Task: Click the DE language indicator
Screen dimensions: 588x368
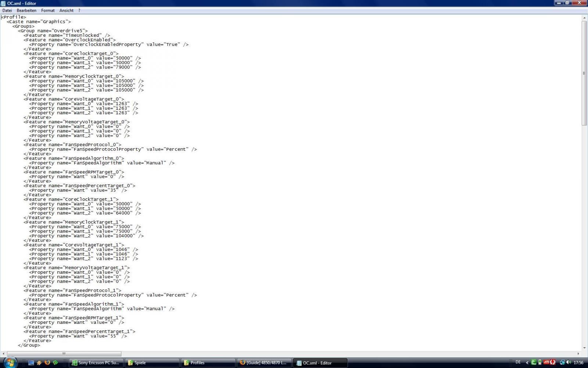Action: pos(518,362)
